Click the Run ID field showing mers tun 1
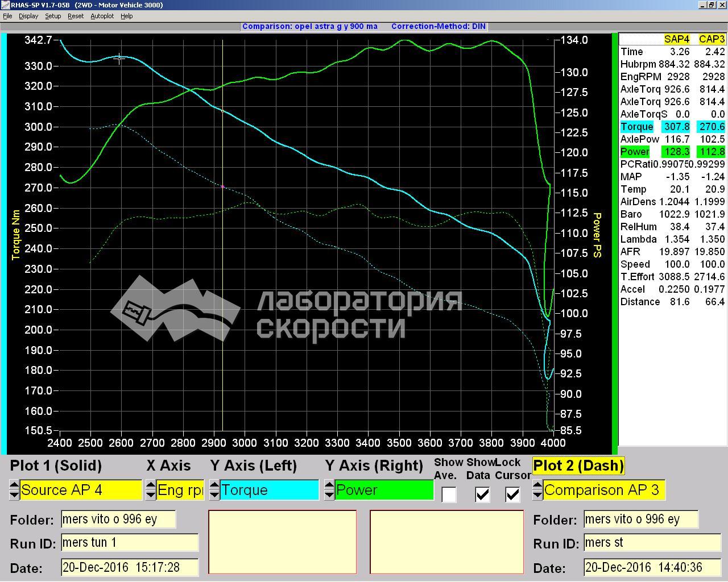This screenshot has width=728, height=582. [130, 543]
